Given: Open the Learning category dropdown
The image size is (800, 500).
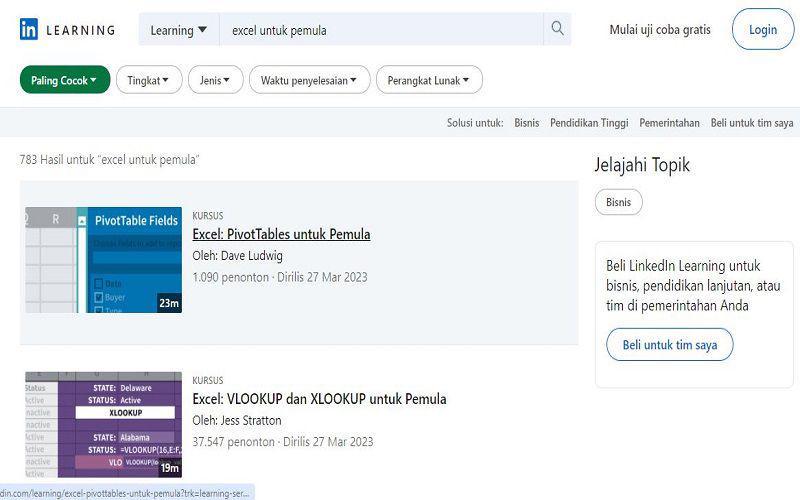Looking at the screenshot, I should tap(179, 30).
